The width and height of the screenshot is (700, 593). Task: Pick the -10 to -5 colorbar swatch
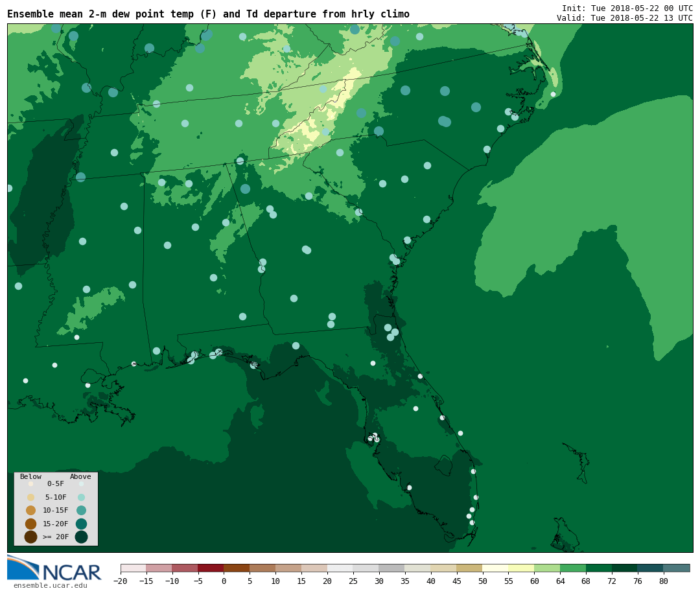pyautogui.click(x=185, y=568)
